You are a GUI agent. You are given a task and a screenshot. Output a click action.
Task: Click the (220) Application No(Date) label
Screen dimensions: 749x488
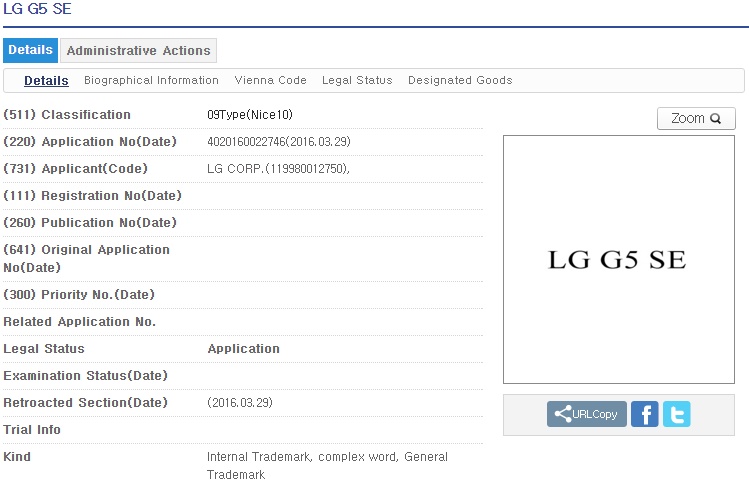[90, 142]
